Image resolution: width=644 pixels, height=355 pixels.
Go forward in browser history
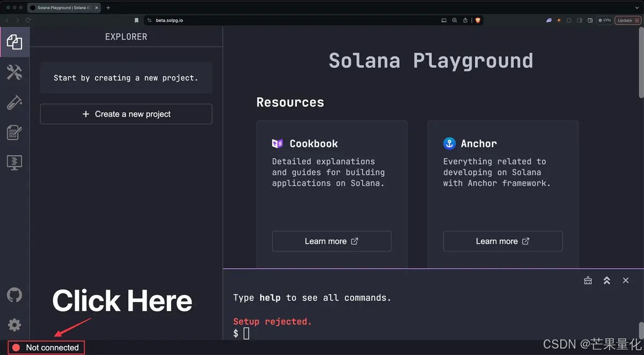coord(17,20)
